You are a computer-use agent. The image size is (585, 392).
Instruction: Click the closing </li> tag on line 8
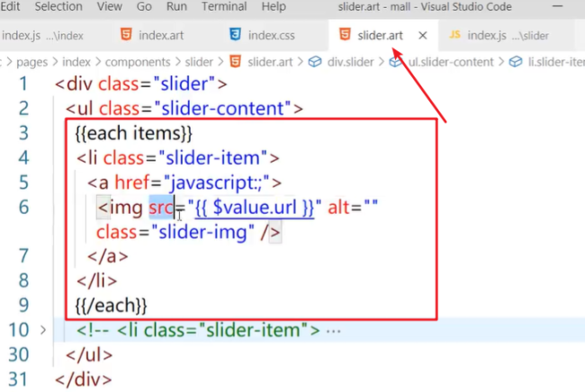coord(96,281)
